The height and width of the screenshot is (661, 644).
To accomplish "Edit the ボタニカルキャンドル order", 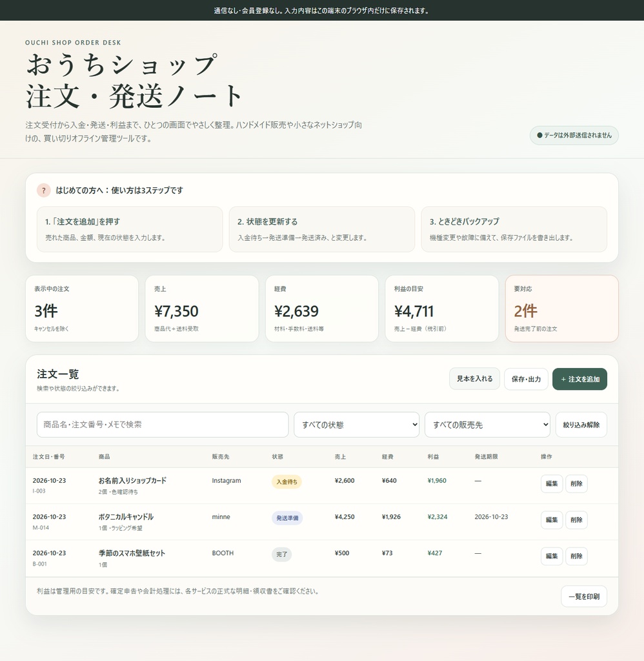I will click(x=552, y=520).
